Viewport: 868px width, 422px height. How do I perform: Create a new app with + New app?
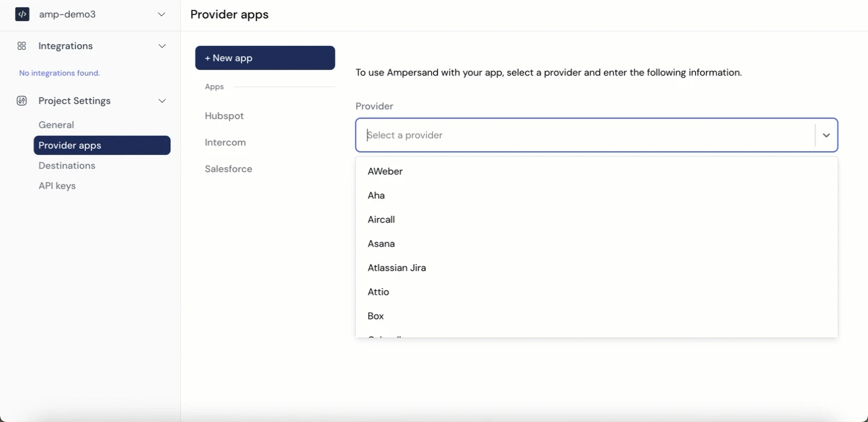[265, 58]
